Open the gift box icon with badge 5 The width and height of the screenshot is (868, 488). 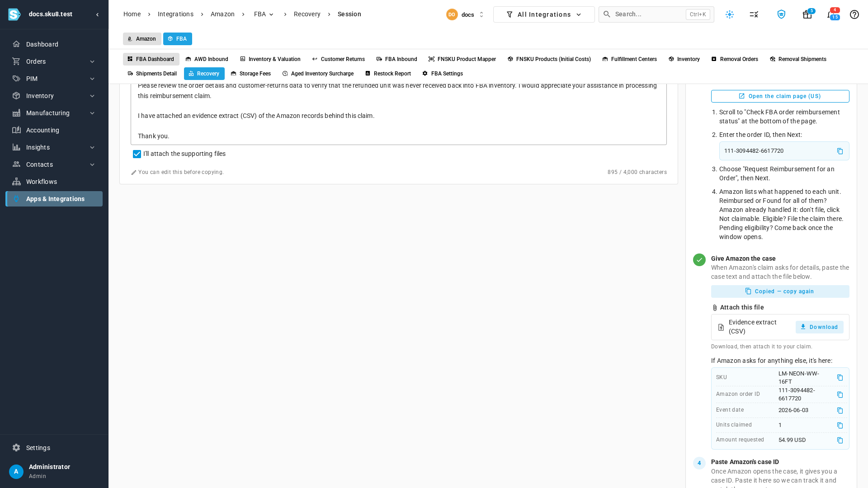[807, 14]
